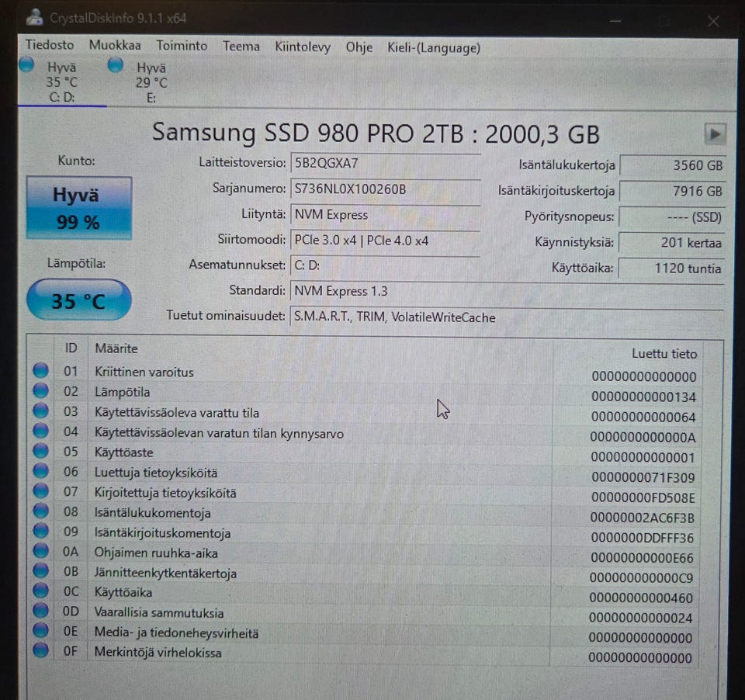The height and width of the screenshot is (700, 745).
Task: Select the E: disk tab
Action: click(x=151, y=83)
